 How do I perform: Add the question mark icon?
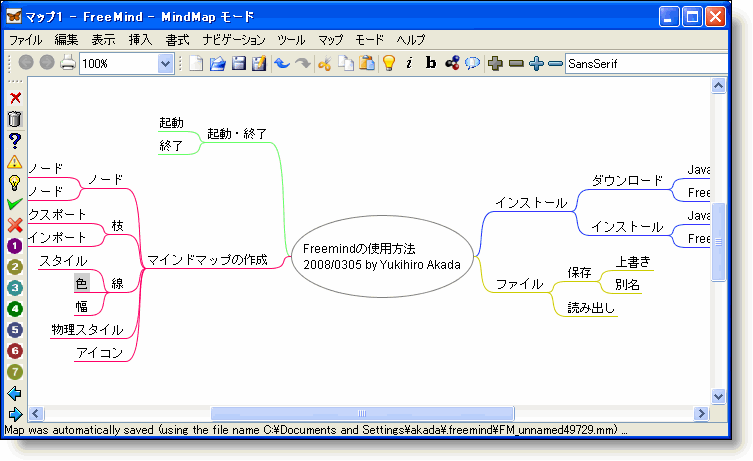tap(15, 140)
